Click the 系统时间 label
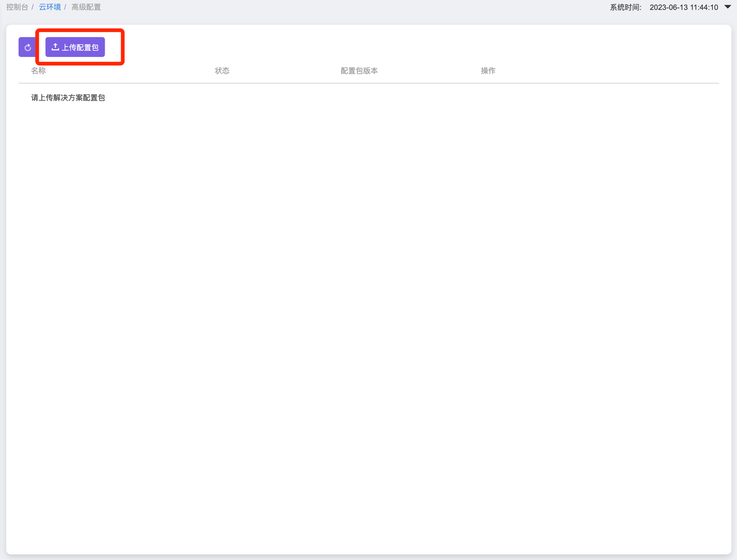This screenshot has height=560, width=737. point(625,8)
